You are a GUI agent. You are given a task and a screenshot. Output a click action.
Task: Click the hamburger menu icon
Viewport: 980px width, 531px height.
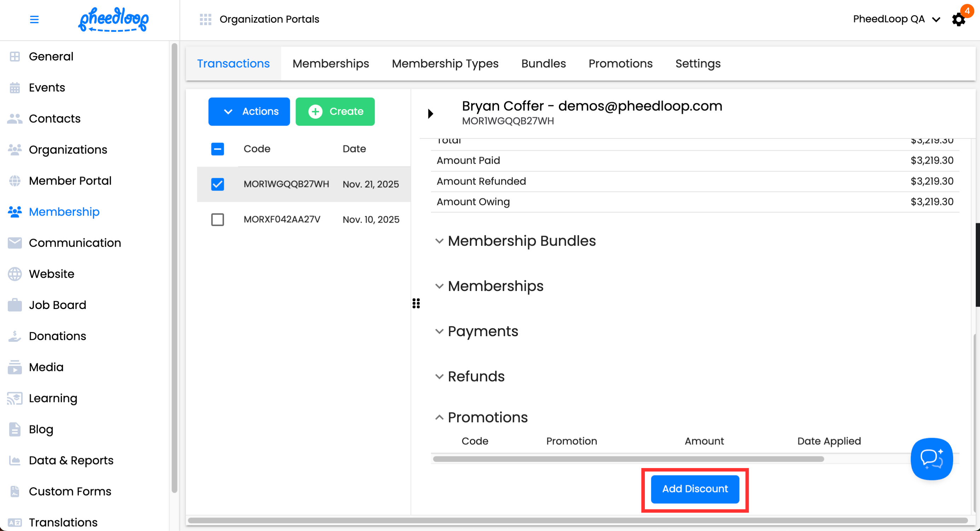pyautogui.click(x=34, y=19)
